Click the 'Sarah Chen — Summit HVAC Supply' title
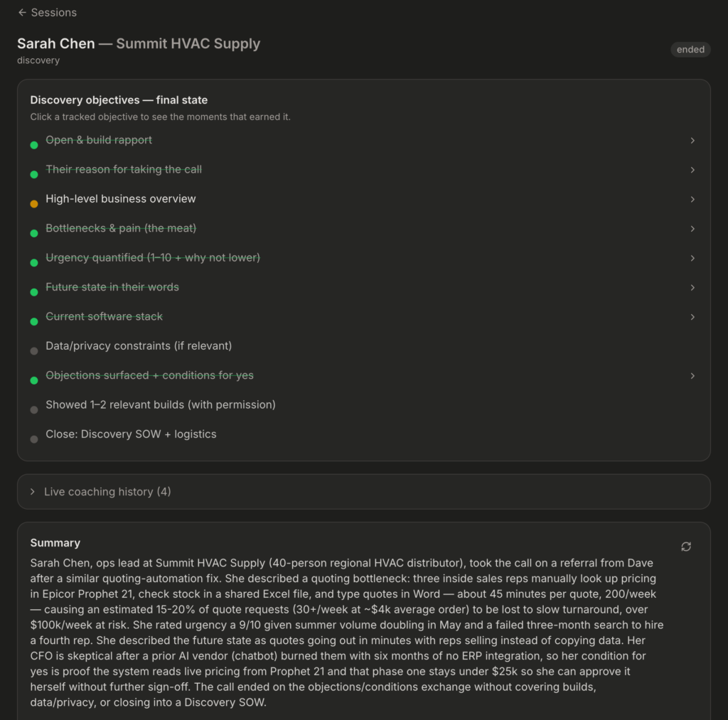 click(x=139, y=43)
